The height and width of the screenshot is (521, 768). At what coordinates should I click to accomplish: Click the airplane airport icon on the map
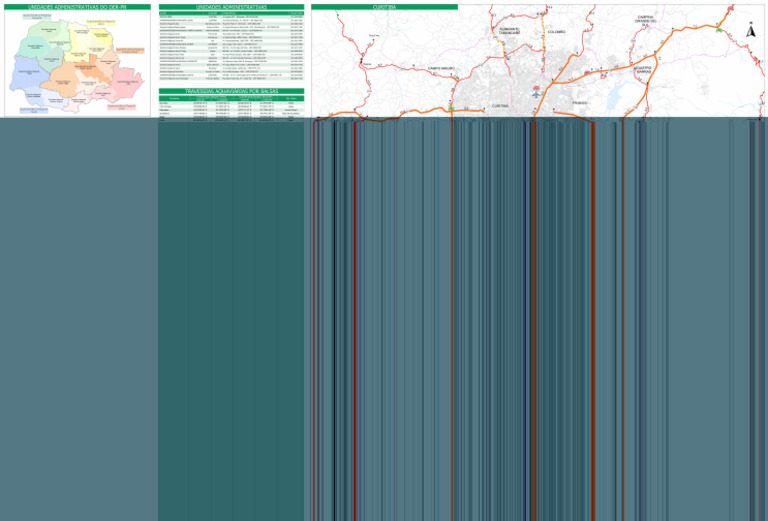[536, 94]
